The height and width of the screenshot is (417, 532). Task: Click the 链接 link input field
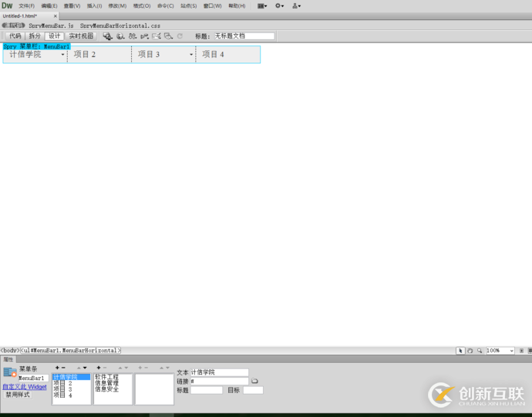click(219, 382)
